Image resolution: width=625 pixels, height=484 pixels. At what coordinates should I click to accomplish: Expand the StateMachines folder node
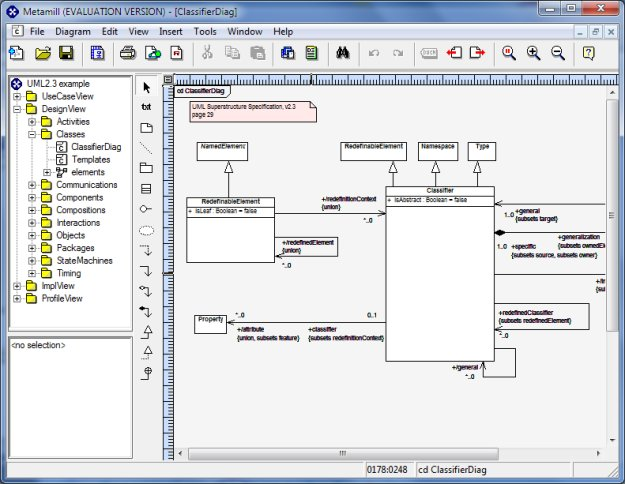pyautogui.click(x=32, y=261)
